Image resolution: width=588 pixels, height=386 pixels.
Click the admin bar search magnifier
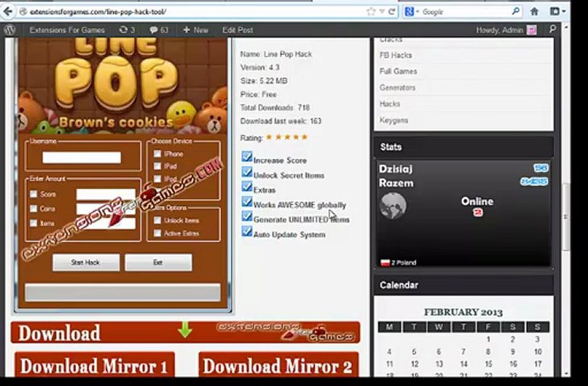tap(552, 29)
